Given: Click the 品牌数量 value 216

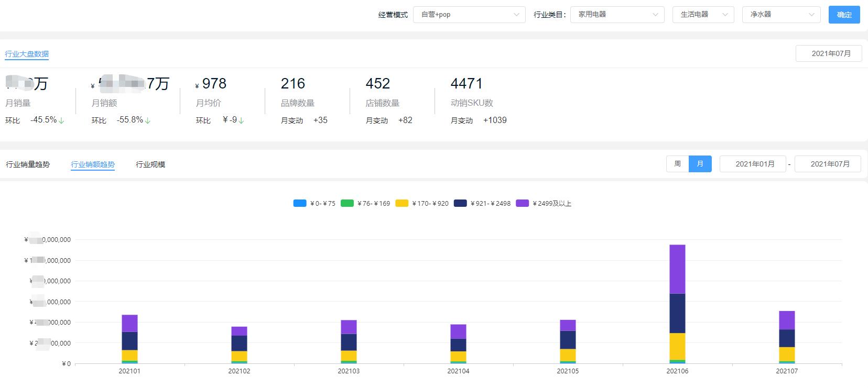Looking at the screenshot, I should point(293,84).
